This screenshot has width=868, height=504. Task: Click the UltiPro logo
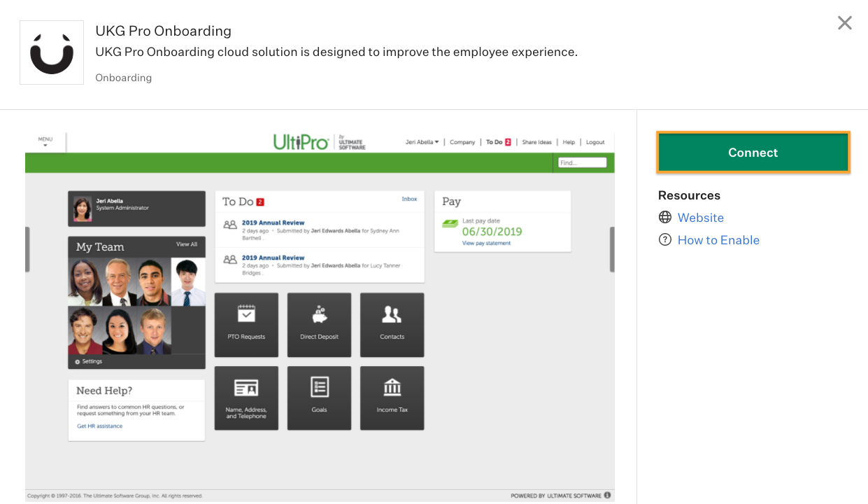(301, 142)
